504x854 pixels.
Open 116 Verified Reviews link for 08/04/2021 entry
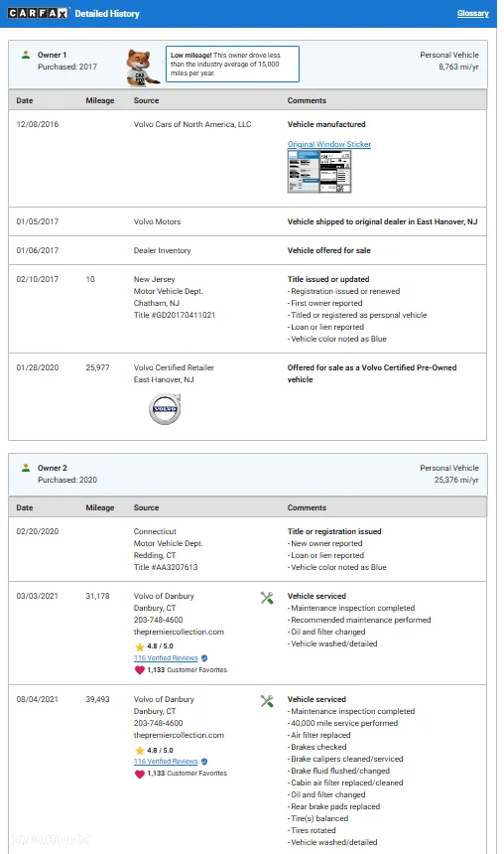click(166, 762)
